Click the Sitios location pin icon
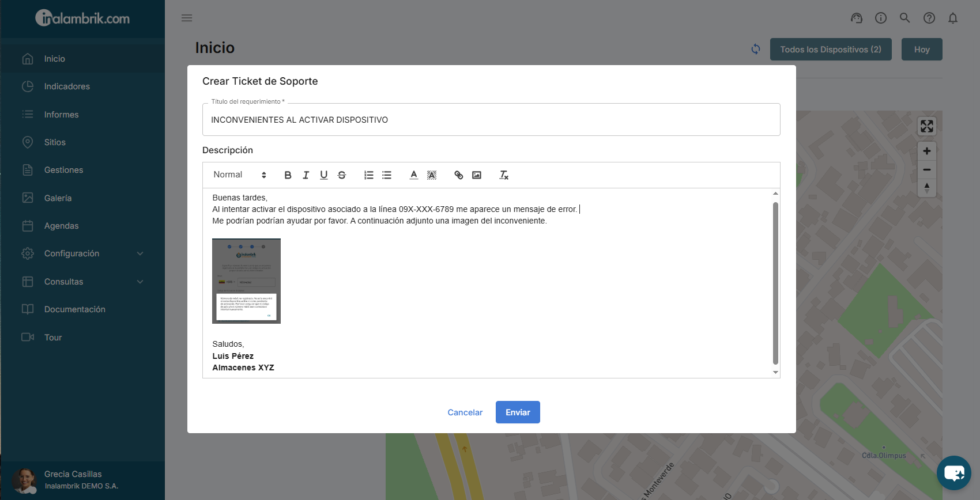Image resolution: width=980 pixels, height=500 pixels. 28,142
